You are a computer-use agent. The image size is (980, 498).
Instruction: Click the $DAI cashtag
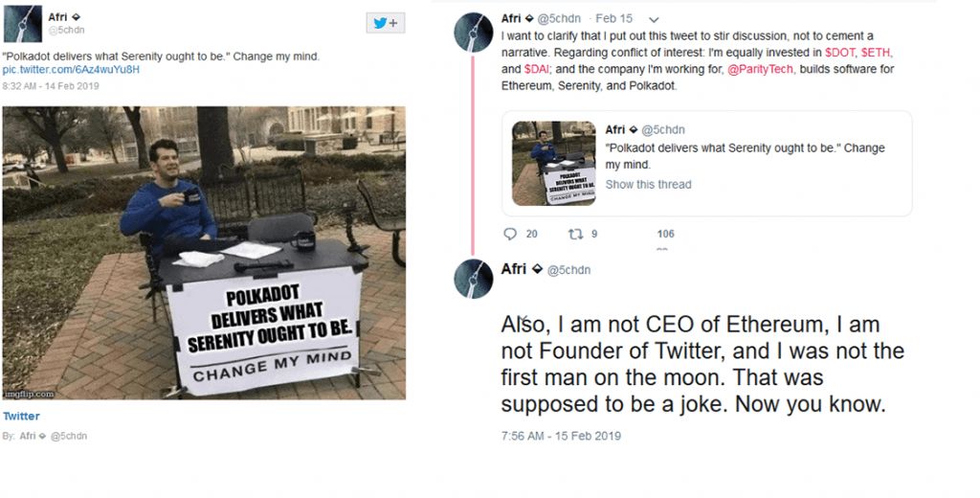[x=536, y=70]
